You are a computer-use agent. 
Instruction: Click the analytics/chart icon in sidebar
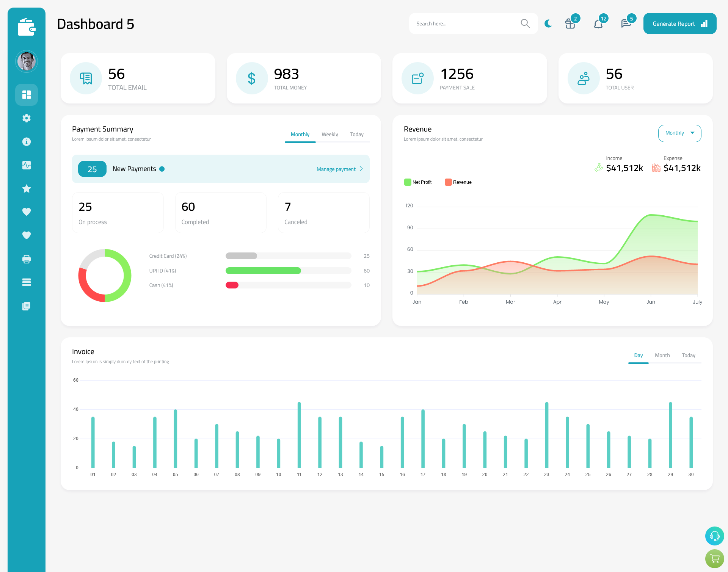coord(26,164)
